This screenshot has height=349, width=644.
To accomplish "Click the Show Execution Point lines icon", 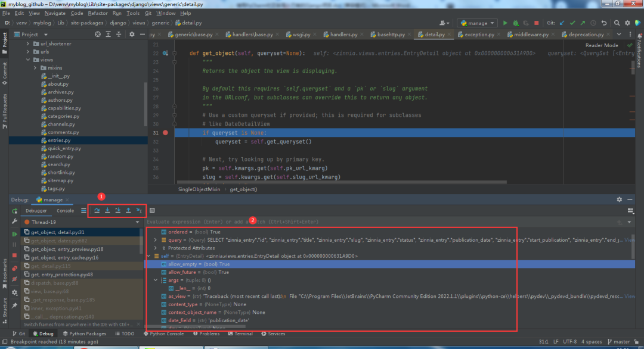I will tap(84, 210).
